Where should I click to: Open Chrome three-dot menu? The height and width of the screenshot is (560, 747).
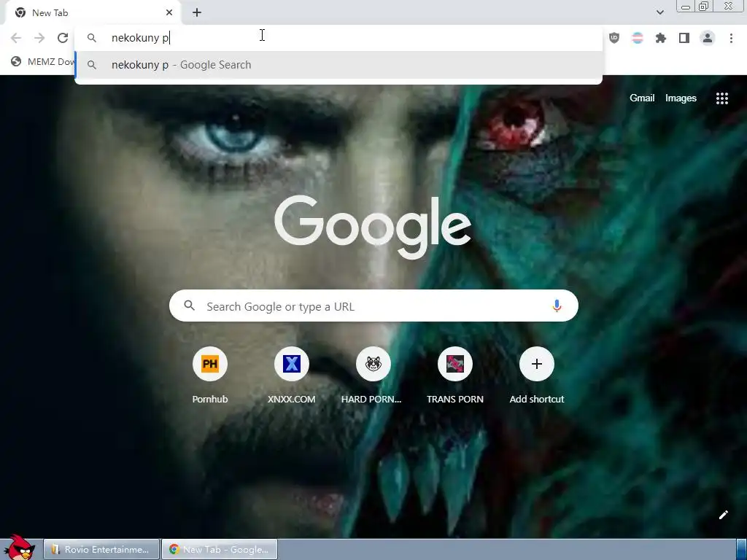pos(731,38)
